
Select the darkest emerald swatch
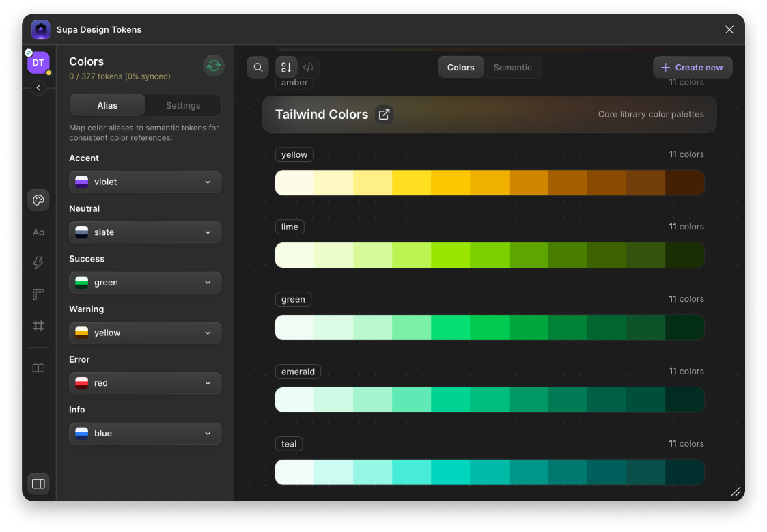pos(685,400)
